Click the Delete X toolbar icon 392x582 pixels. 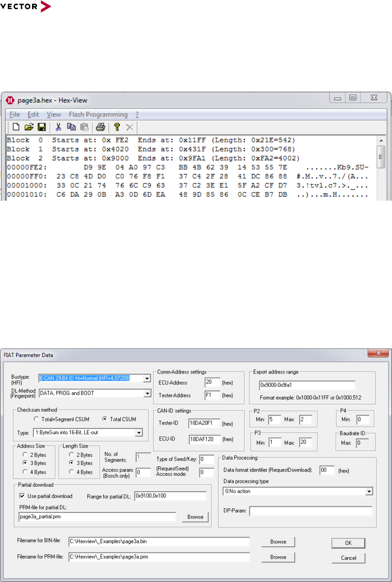pos(130,127)
